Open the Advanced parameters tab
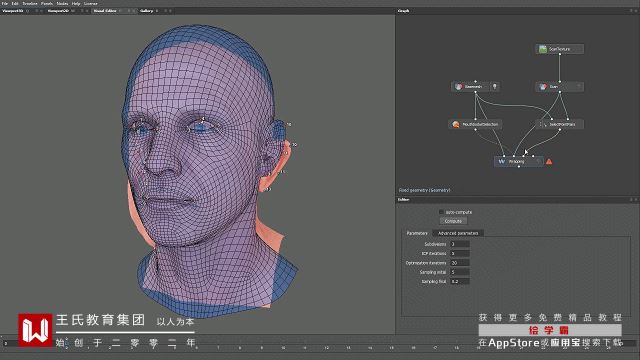640x360 pixels. (458, 233)
